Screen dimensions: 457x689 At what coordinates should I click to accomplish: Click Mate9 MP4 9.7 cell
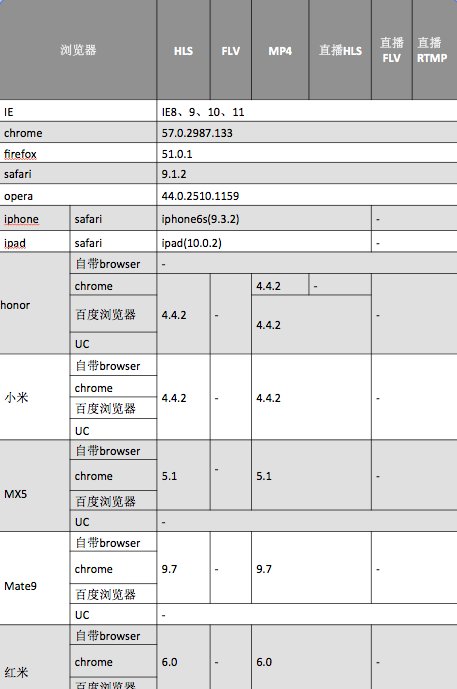pos(311,569)
